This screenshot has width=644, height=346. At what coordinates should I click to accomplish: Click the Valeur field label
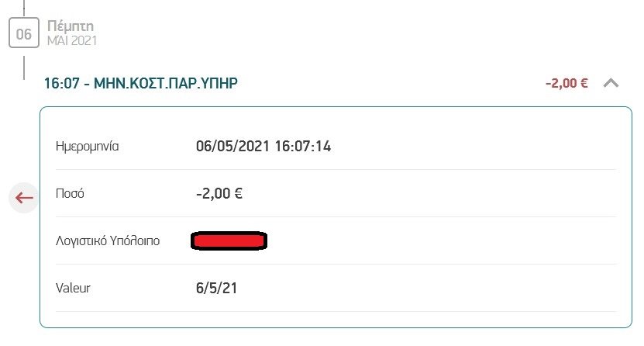click(74, 288)
